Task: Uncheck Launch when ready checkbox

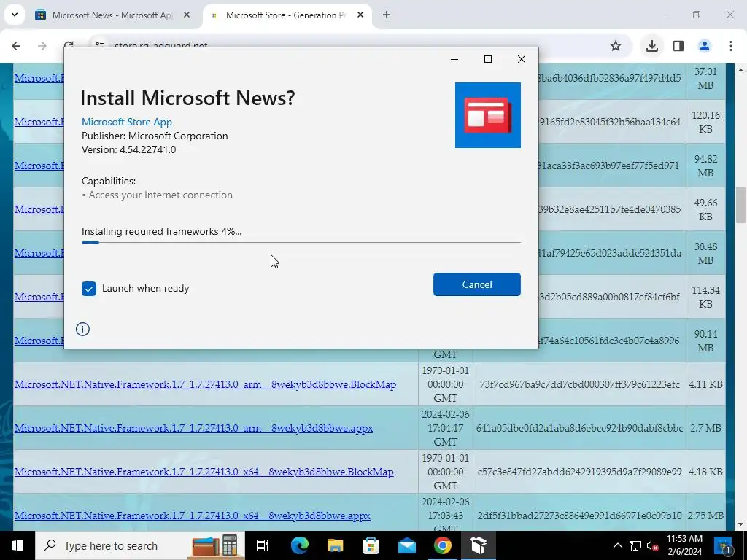Action: [88, 289]
